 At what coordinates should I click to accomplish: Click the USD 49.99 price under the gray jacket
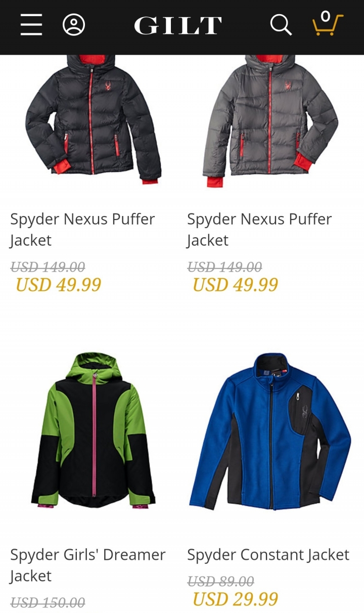(235, 285)
